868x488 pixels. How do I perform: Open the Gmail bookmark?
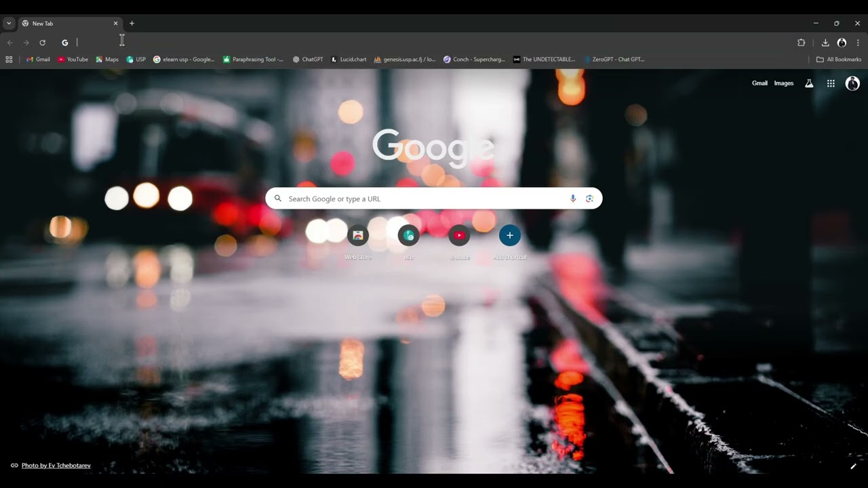(x=38, y=60)
